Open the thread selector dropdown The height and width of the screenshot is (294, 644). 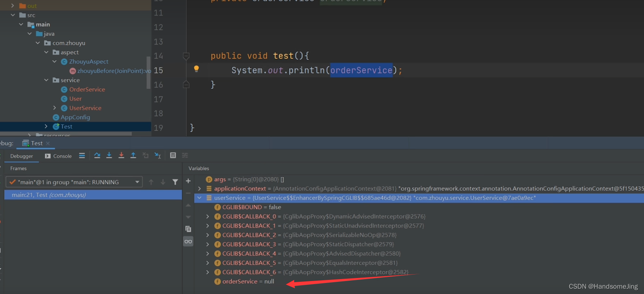point(74,182)
